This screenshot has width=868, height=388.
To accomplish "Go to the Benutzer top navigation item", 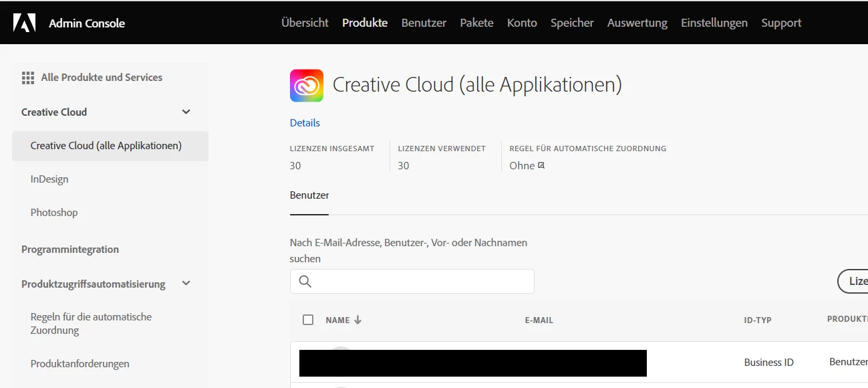I will pos(424,23).
